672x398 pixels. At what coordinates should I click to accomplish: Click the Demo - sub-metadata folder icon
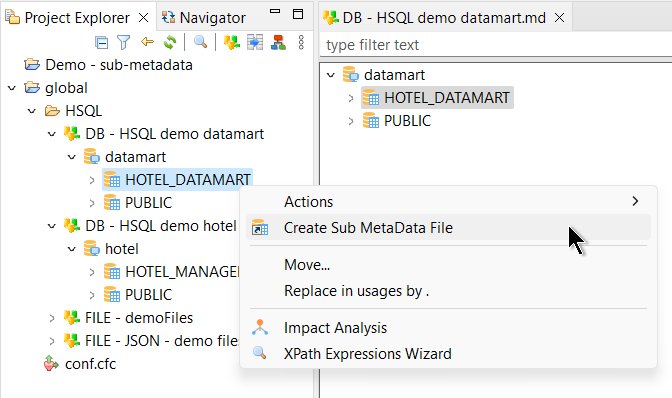tap(32, 64)
